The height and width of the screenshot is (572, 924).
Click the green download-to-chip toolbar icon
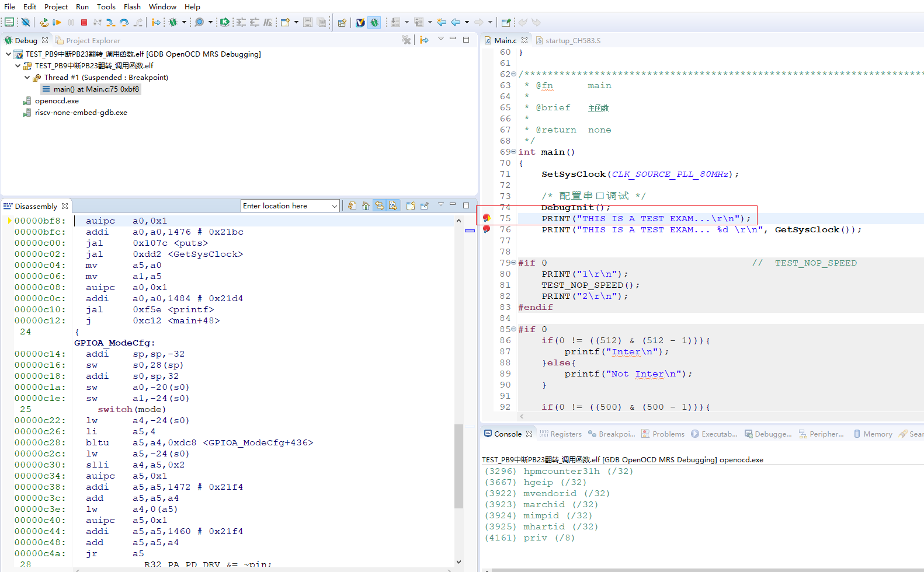tap(225, 22)
